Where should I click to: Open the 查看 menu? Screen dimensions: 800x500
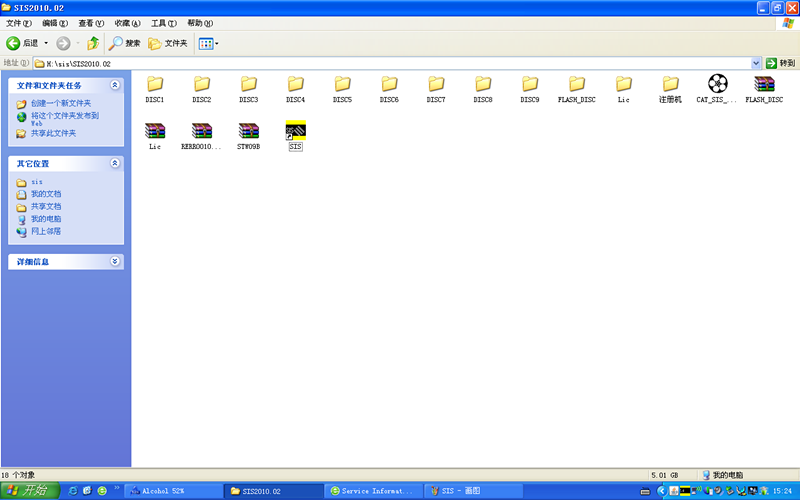91,23
